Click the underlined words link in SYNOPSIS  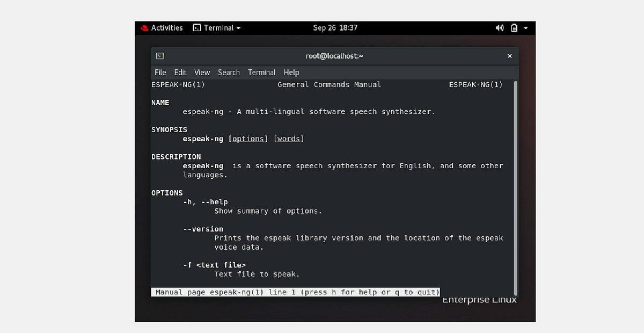289,139
